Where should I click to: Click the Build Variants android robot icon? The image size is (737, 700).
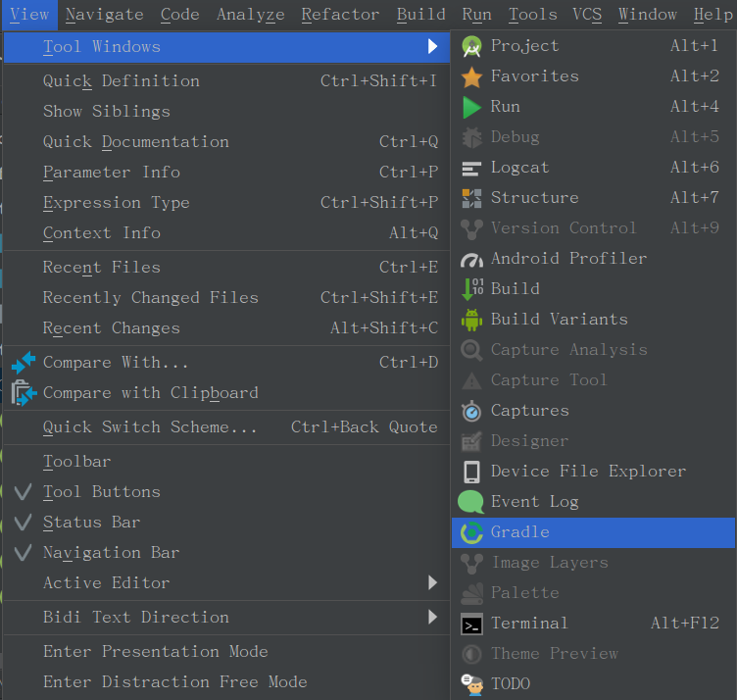[471, 321]
